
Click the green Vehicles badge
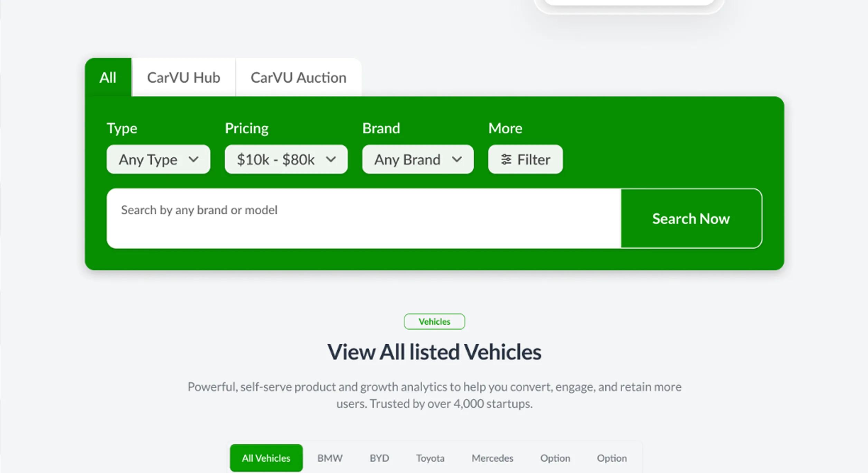click(x=434, y=322)
